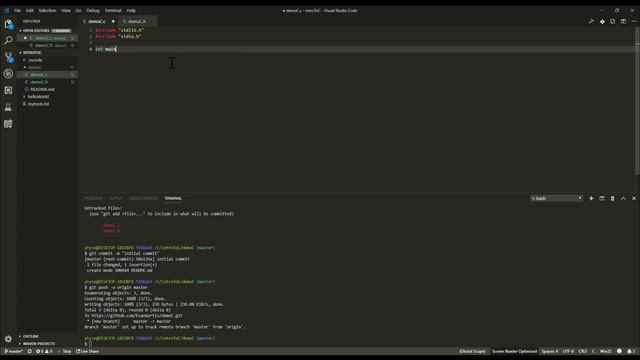Image resolution: width=640 pixels, height=360 pixels.
Task: Open the Edit menu
Action: click(x=30, y=11)
